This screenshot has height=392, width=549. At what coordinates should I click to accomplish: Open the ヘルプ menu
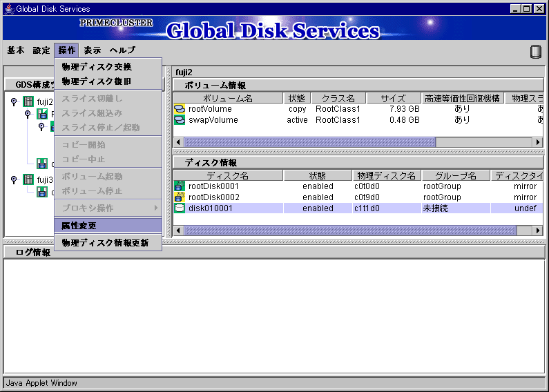coord(122,50)
